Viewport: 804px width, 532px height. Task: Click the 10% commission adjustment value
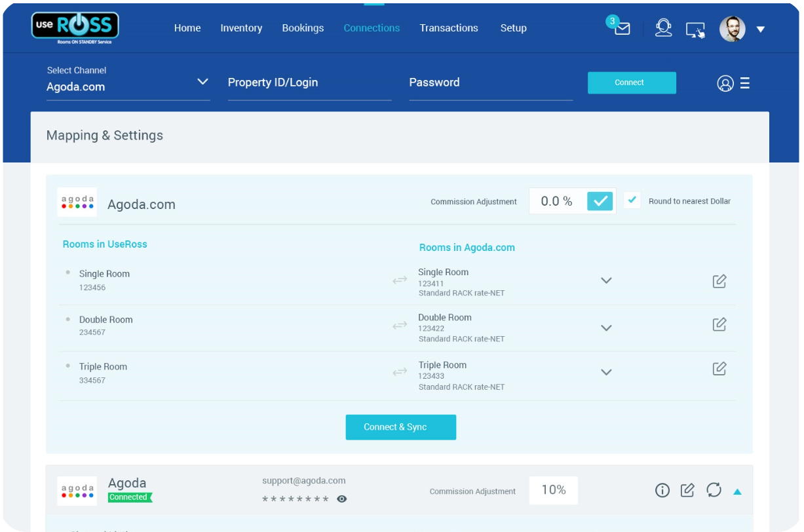coord(554,490)
